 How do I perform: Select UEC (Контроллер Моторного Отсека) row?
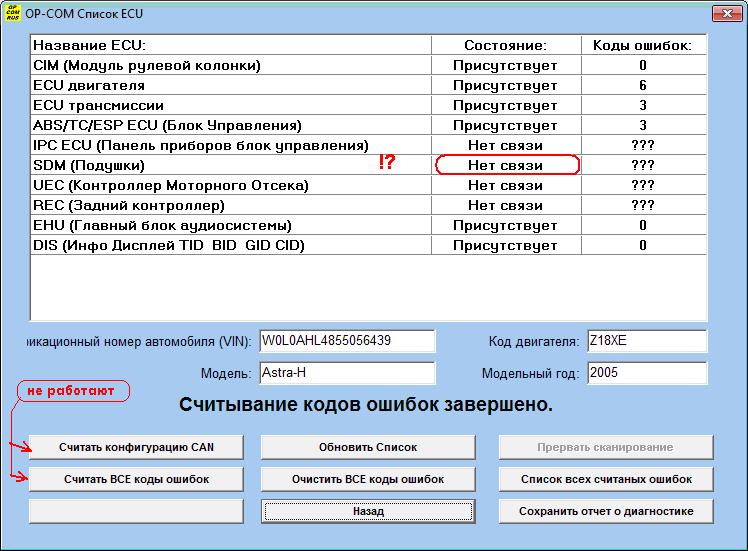tap(368, 185)
